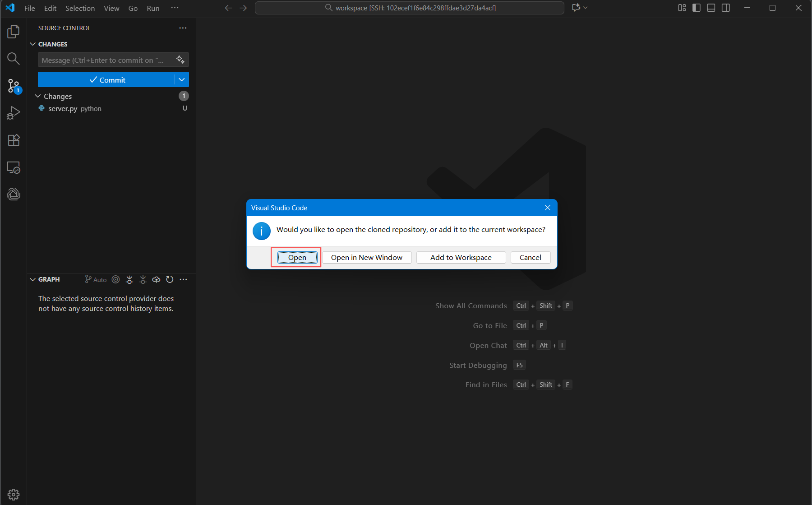Cancel the cloned repository dialog
812x505 pixels.
[x=531, y=257]
